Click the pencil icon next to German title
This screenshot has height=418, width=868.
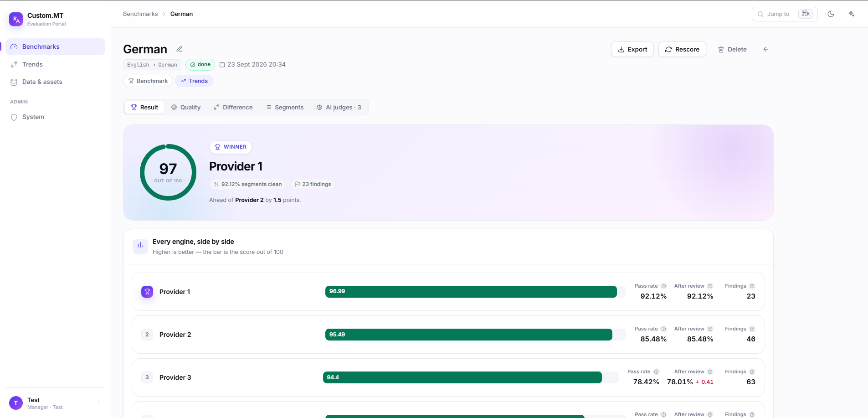[x=180, y=49]
